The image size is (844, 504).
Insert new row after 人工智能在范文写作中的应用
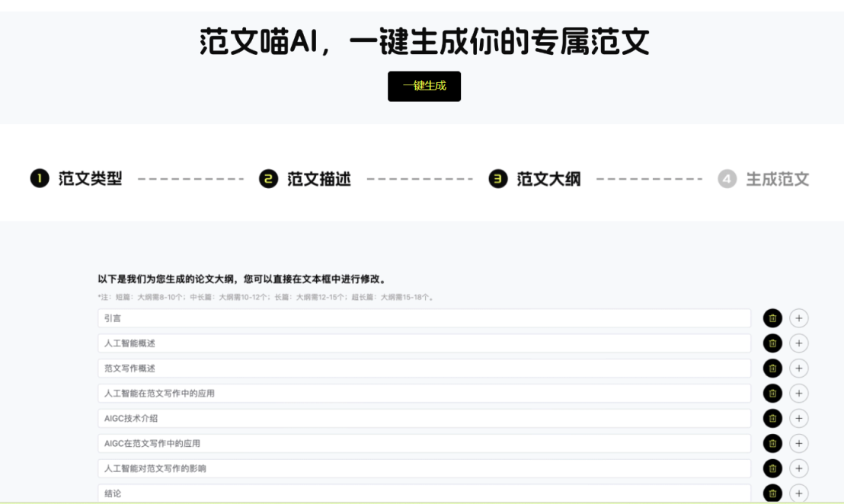click(798, 393)
